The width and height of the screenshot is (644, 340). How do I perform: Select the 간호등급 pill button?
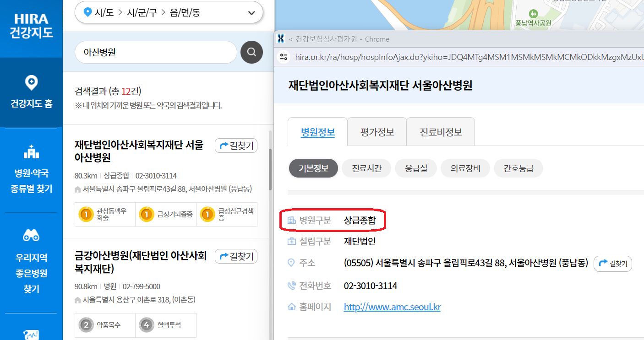click(518, 168)
